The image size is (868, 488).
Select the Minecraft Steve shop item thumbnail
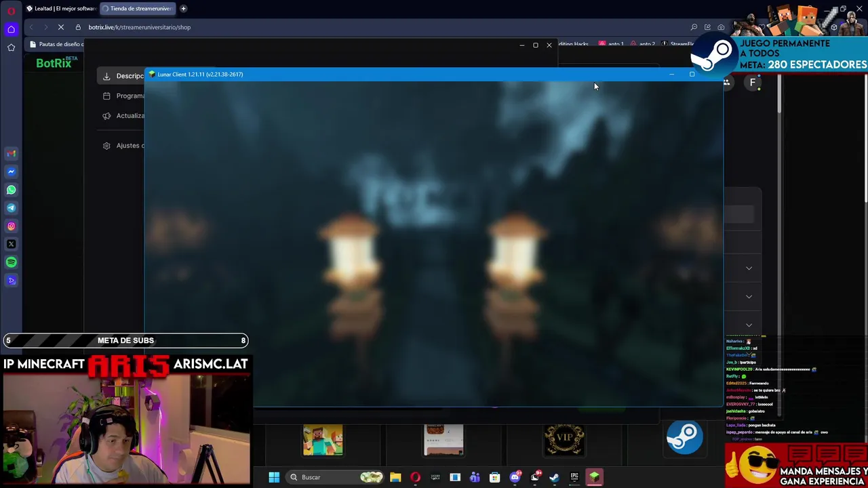click(x=323, y=441)
